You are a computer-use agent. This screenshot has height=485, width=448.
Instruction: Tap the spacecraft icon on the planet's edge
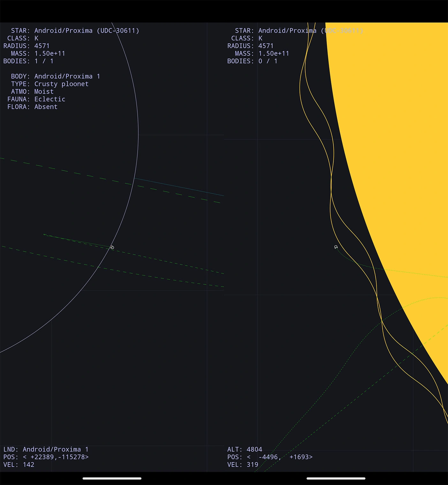point(112,247)
